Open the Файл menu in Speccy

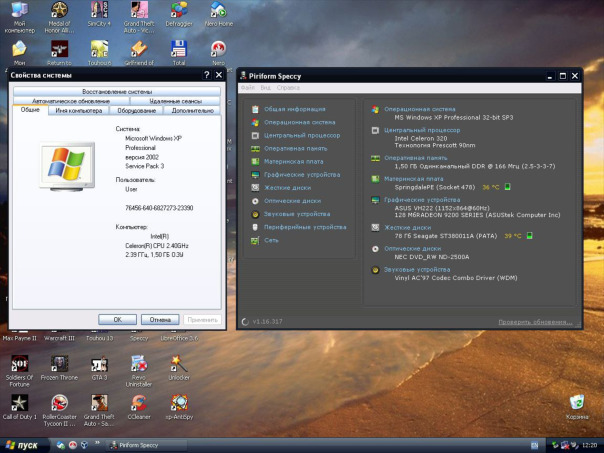click(248, 88)
